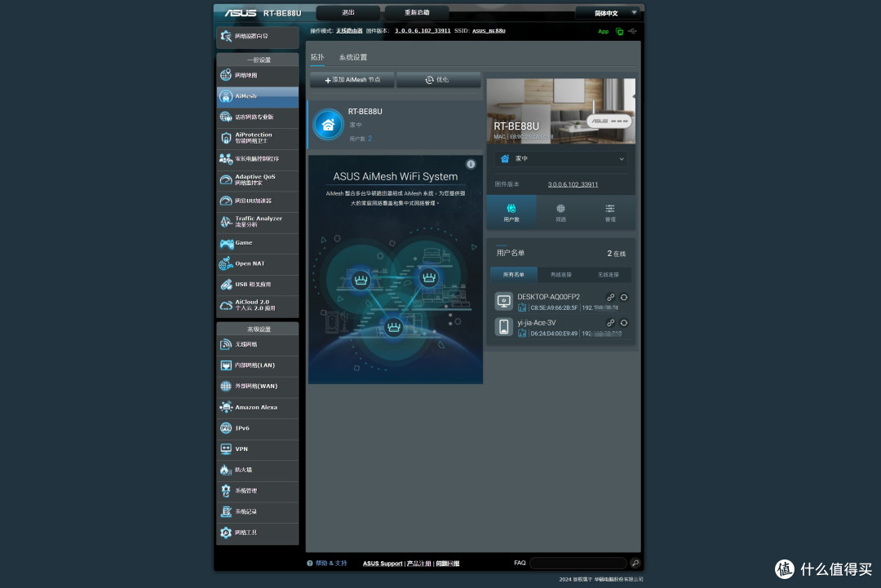Image resolution: width=881 pixels, height=588 pixels.
Task: Show the 所有名单 all clients list
Action: click(514, 275)
